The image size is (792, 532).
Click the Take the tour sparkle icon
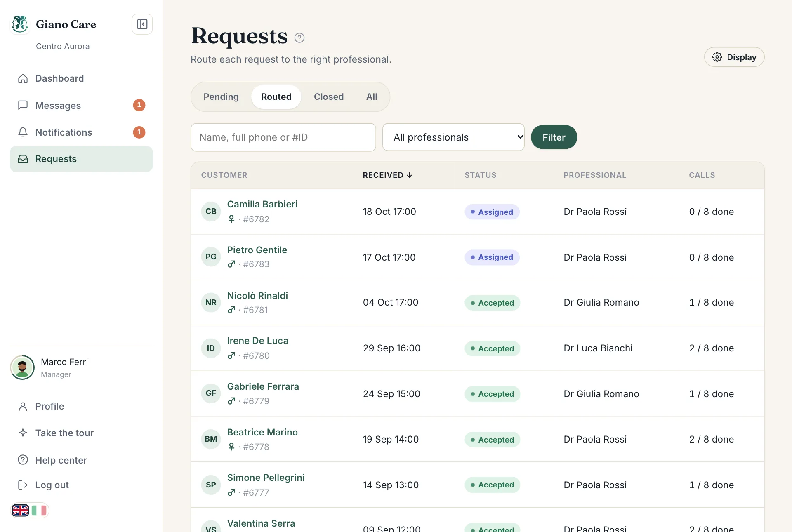coord(23,433)
